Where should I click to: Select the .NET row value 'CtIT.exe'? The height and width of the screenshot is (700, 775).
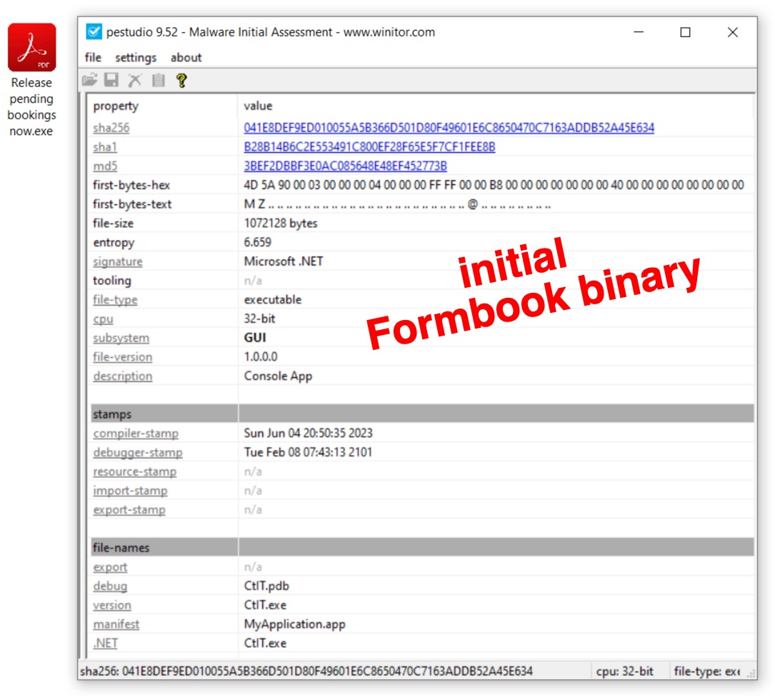pos(265,643)
